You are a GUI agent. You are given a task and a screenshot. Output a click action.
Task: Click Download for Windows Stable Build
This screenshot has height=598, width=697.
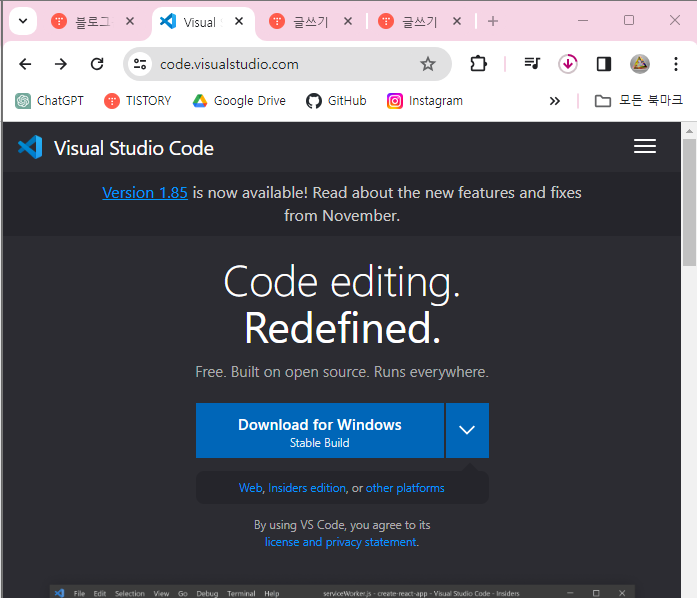[x=320, y=430]
